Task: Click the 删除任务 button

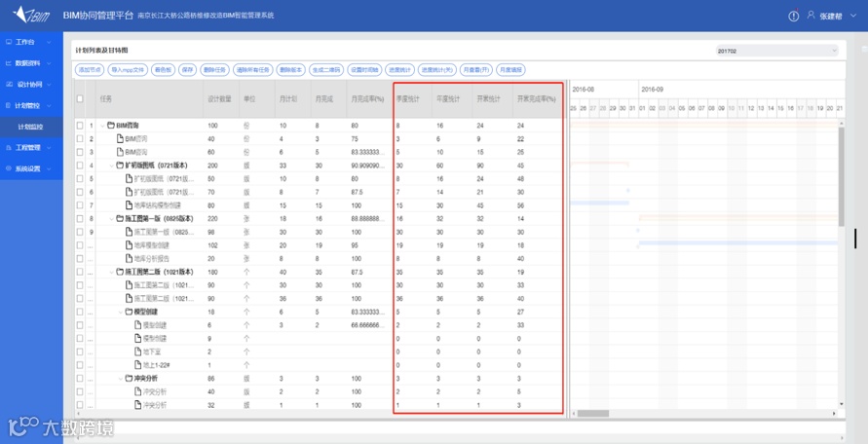Action: [x=214, y=70]
